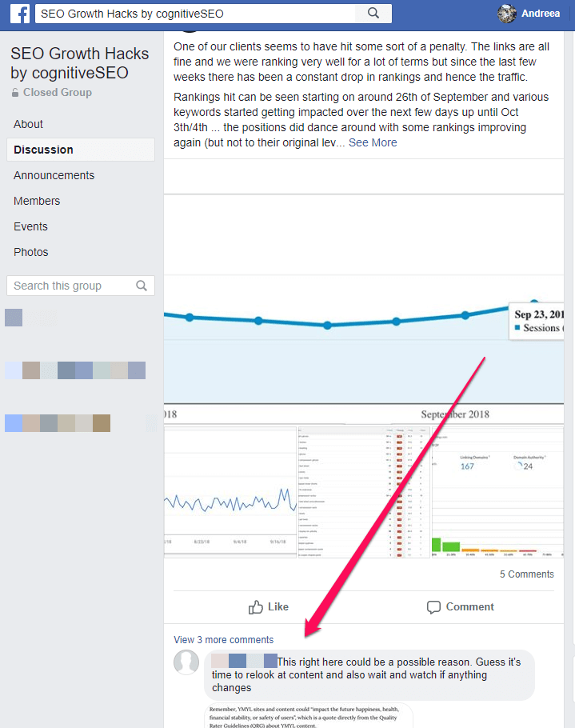575x728 pixels.
Task: Open the Linking Domains 167 thumbnail
Action: click(498, 493)
